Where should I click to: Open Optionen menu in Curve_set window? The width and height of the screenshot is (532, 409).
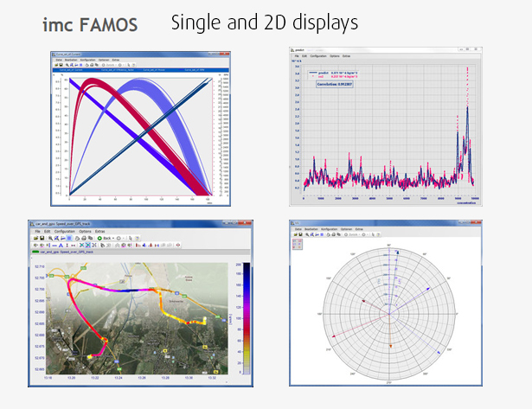104,60
